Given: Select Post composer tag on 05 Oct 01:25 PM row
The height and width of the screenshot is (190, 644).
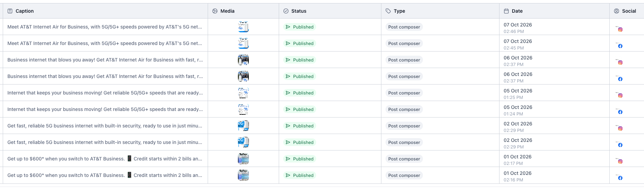Looking at the screenshot, I should click(x=404, y=93).
